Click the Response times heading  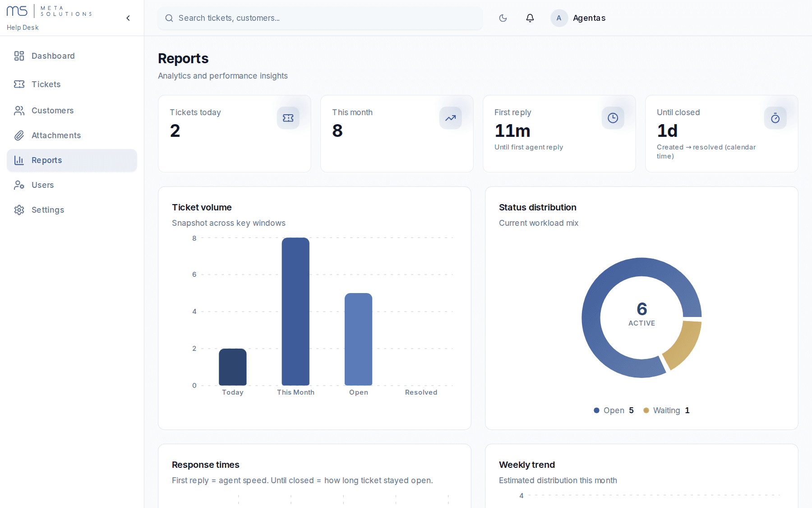tap(206, 465)
